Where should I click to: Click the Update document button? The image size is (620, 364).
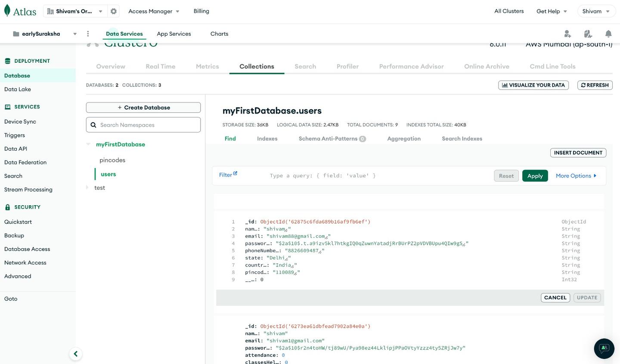[x=587, y=298]
